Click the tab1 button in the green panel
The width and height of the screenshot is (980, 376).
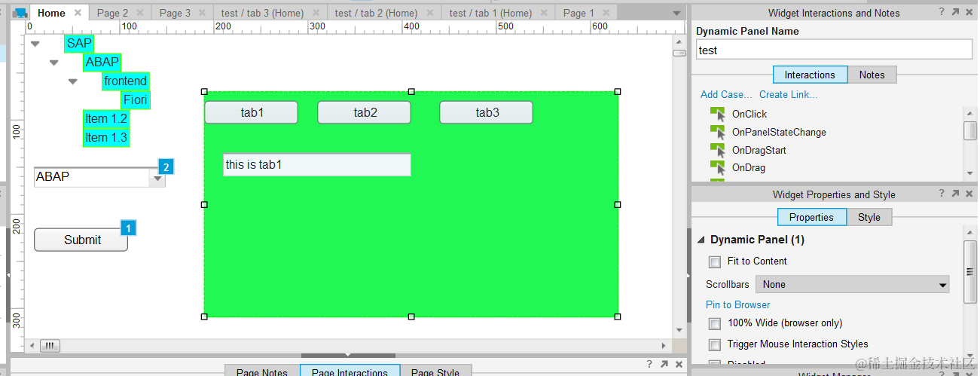(252, 112)
